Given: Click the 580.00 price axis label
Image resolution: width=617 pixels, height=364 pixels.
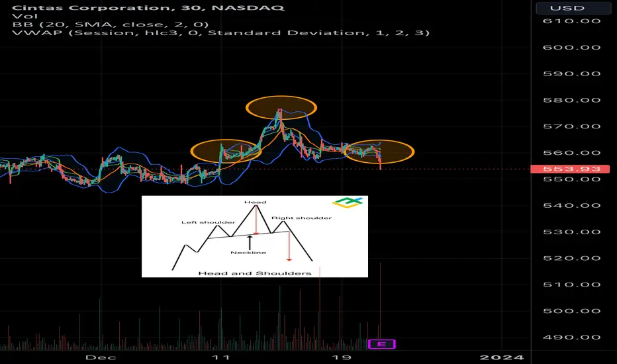Looking at the screenshot, I should (x=571, y=100).
